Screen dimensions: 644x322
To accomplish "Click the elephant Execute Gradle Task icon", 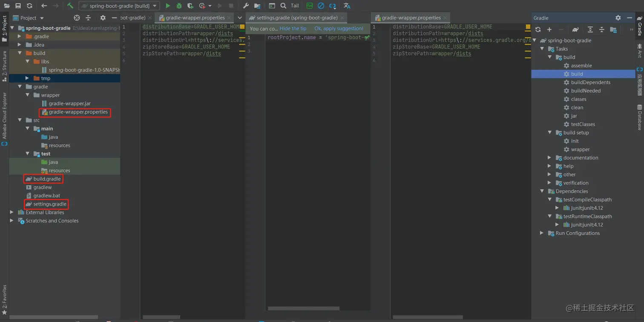I will (575, 30).
